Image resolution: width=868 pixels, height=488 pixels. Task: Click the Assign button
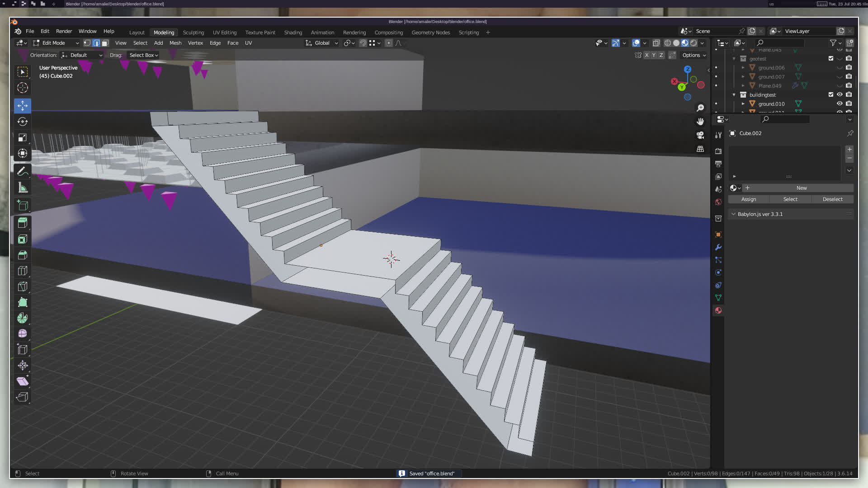point(748,199)
